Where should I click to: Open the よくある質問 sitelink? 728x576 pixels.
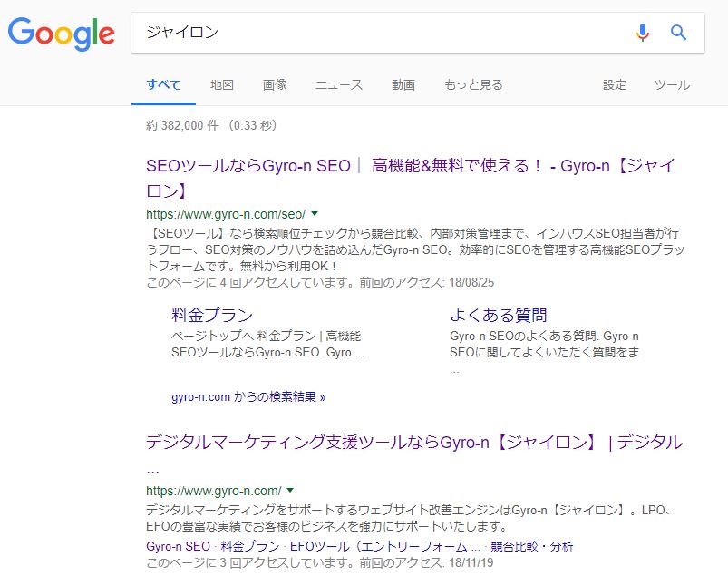[x=499, y=315]
